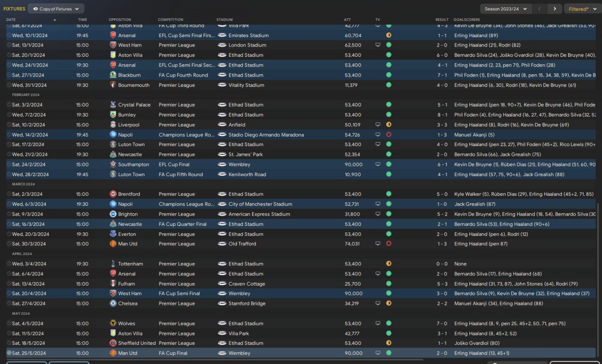Viewport: 602px width, 364px height.
Task: Select the Chelsea club badge
Action: pyautogui.click(x=113, y=303)
